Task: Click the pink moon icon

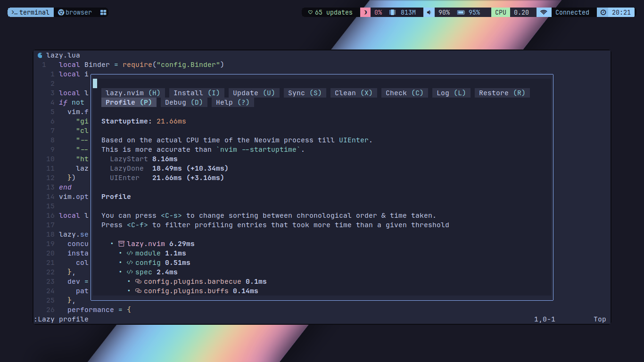Action: point(364,12)
